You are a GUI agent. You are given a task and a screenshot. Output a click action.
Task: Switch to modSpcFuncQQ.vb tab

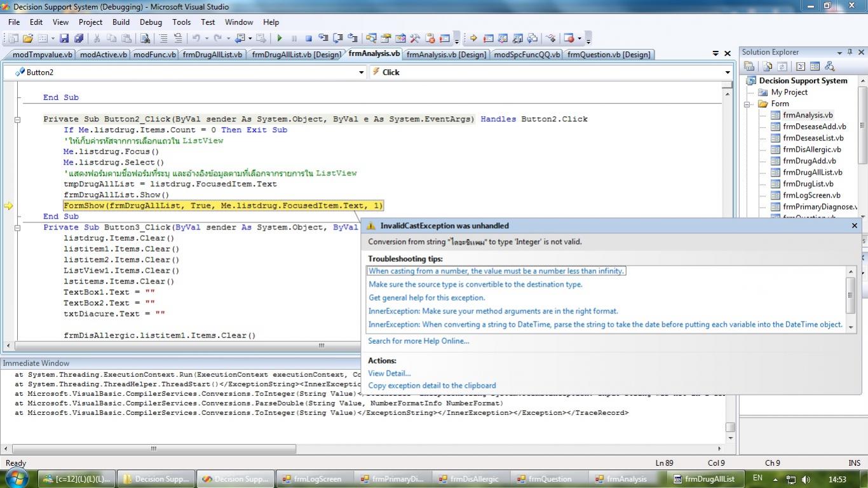pos(527,55)
